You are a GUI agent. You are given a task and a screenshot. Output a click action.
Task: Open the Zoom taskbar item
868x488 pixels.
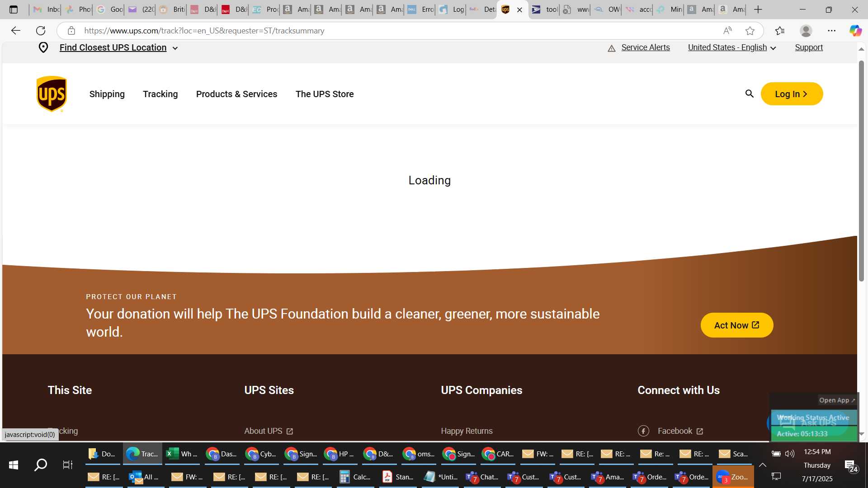733,477
